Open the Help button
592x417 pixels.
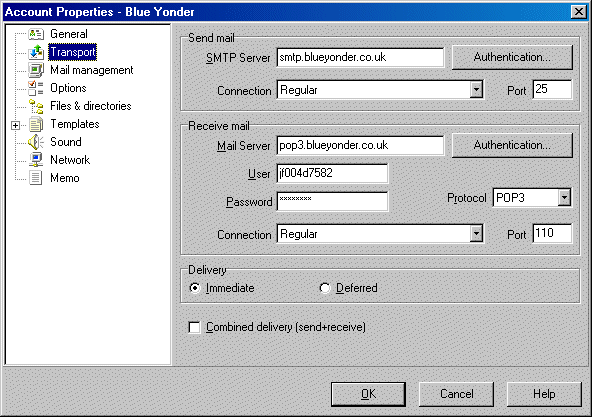[x=544, y=394]
